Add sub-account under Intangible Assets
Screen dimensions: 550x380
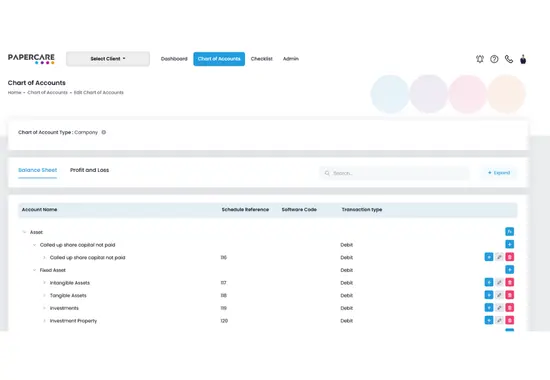[489, 282]
